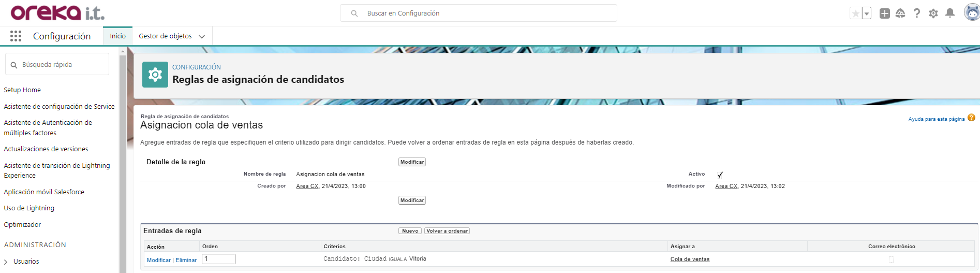The height and width of the screenshot is (273, 980).
Task: Toggle the Correo electrónico checkbox in rule row
Action: 891,260
